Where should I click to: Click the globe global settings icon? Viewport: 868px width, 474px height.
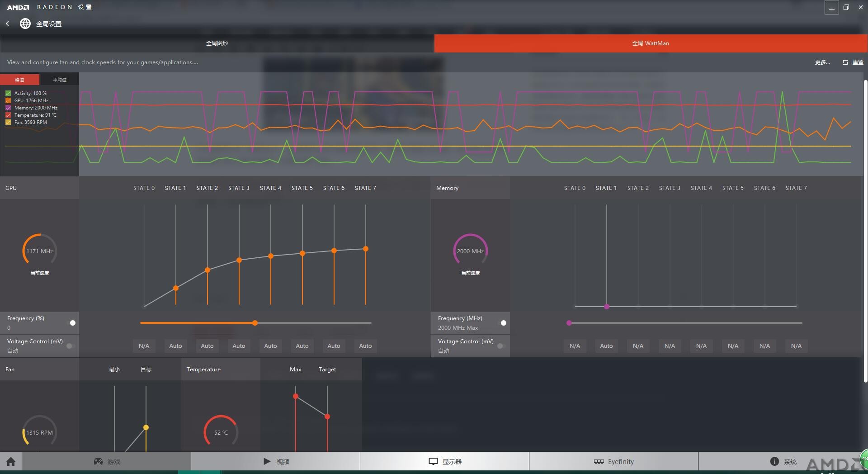click(25, 24)
